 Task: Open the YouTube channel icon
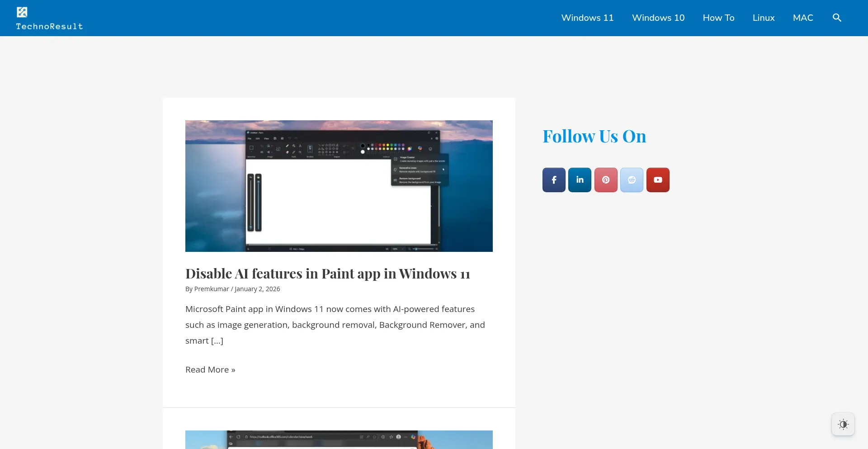pyautogui.click(x=658, y=180)
